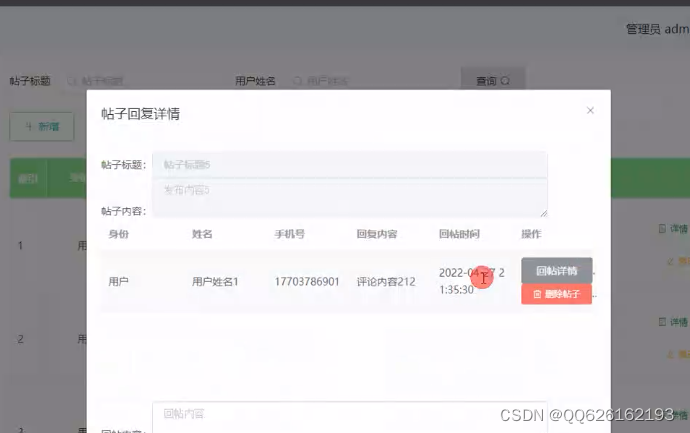Click the magnifier icon in 查询 button
The height and width of the screenshot is (433, 690).
point(505,81)
